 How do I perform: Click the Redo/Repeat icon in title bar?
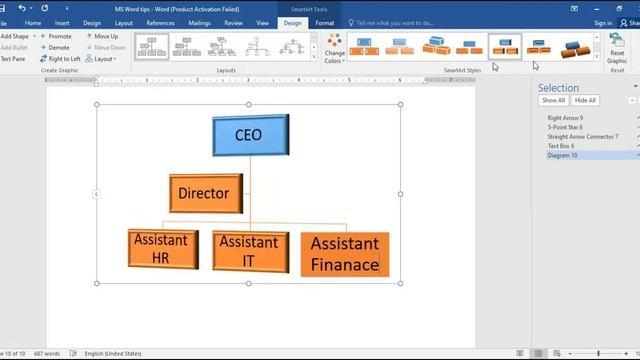pyautogui.click(x=44, y=8)
